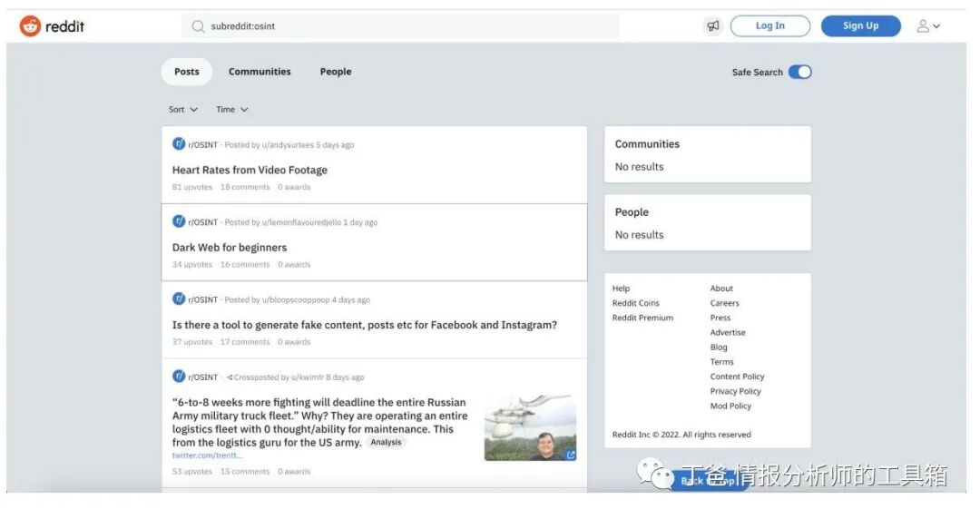This screenshot has height=519, width=980.
Task: Open user u/bloopscooppoop profile
Action: pyautogui.click(x=296, y=300)
